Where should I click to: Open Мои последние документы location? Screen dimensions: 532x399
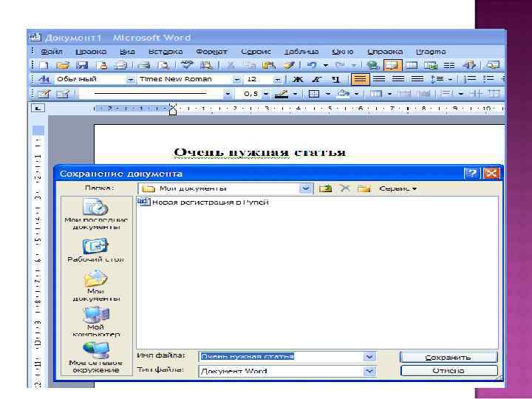click(x=96, y=214)
